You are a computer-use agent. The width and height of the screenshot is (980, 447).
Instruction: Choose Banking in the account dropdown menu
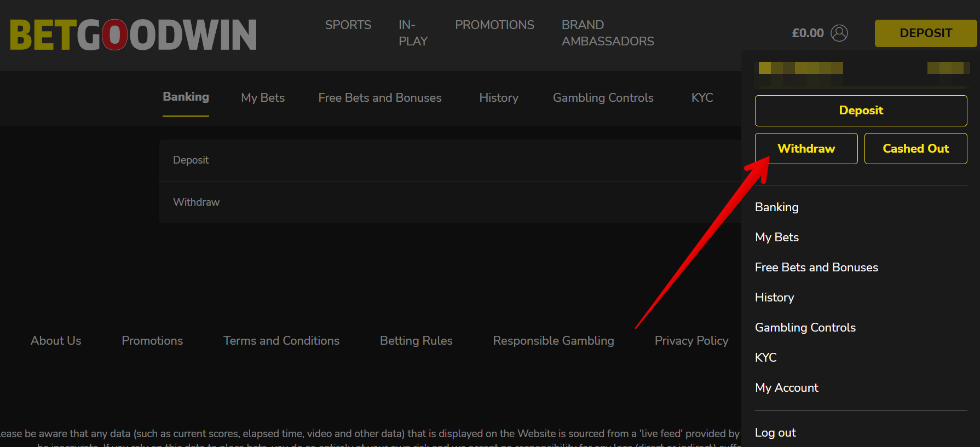click(x=776, y=207)
